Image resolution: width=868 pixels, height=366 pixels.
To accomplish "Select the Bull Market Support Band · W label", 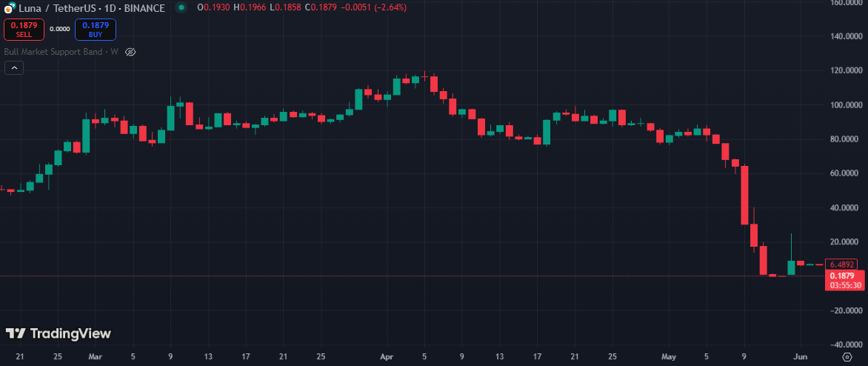I will pyautogui.click(x=61, y=52).
